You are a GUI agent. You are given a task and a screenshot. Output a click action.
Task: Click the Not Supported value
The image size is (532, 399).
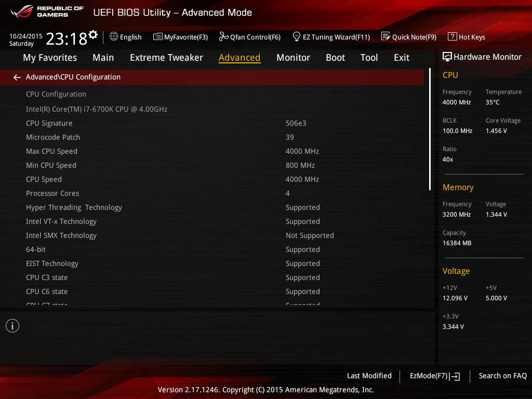[x=310, y=235]
